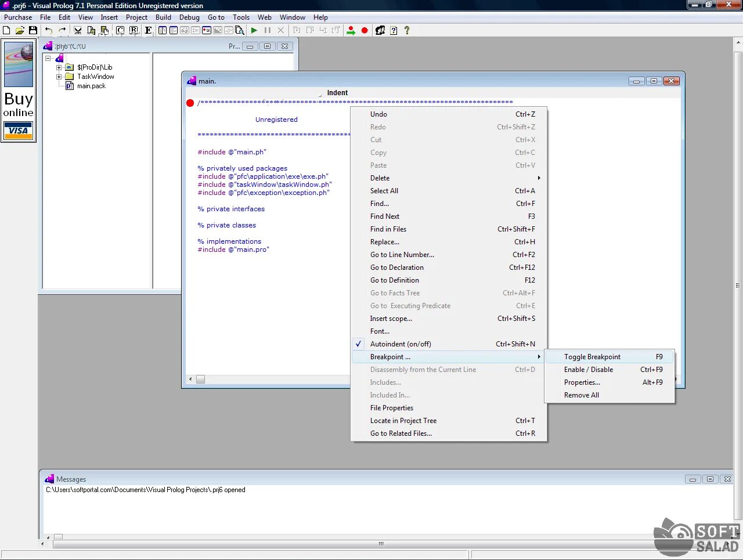Expand the TaskWindow folder node
Image resolution: width=743 pixels, height=560 pixels.
(59, 77)
